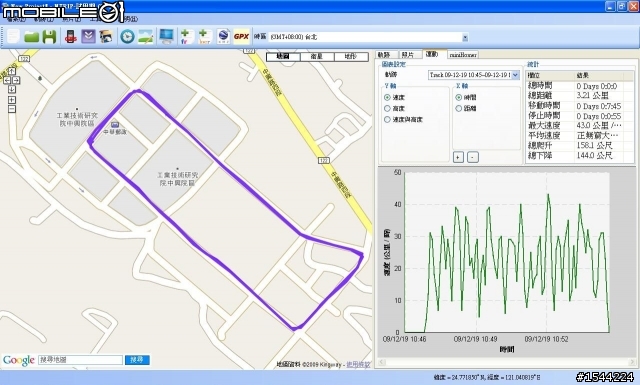The width and height of the screenshot is (640, 385).
Task: Click the 搜尋地圖 map search input field
Action: point(80,360)
